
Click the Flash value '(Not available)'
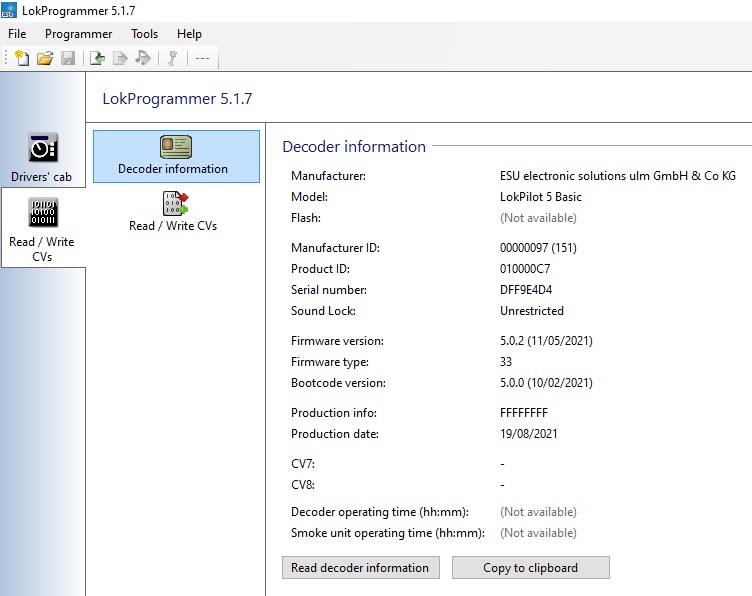pyautogui.click(x=538, y=218)
